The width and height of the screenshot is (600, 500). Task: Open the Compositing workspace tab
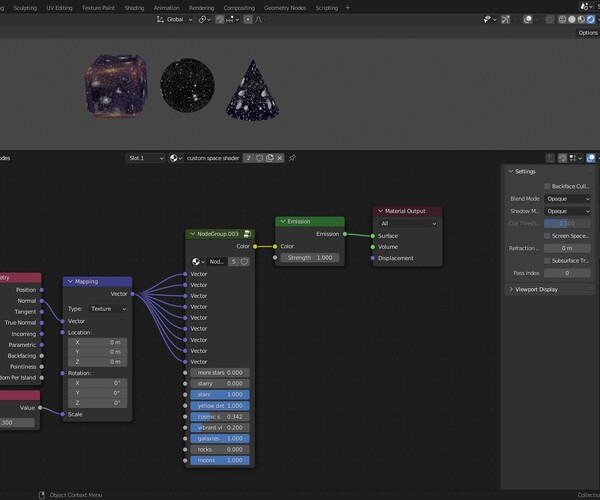coord(239,7)
